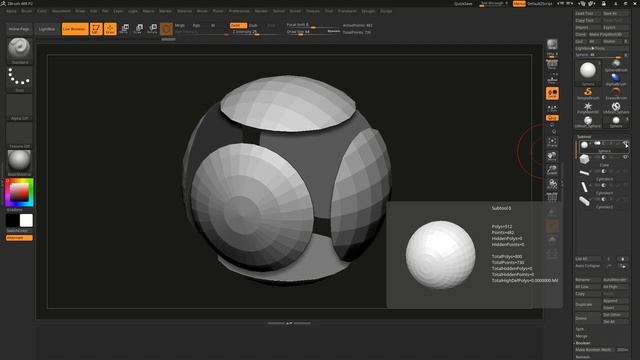Open the Zplugin menu
The width and height of the screenshot is (640, 360).
(368, 11)
